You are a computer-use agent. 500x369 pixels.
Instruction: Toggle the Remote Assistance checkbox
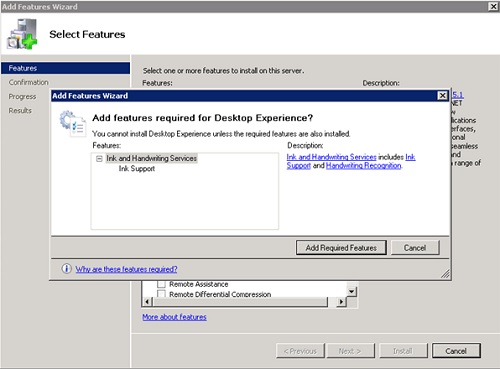pyautogui.click(x=161, y=284)
